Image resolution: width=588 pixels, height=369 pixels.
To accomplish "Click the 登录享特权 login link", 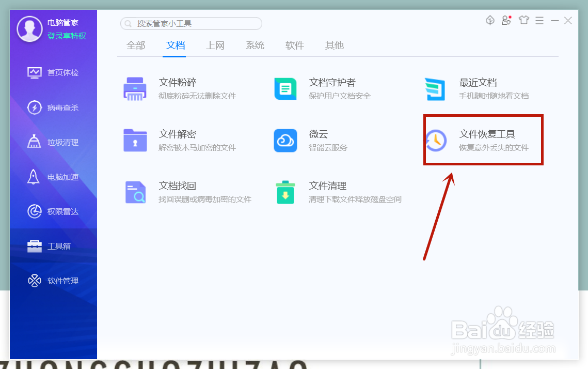I will [x=67, y=36].
